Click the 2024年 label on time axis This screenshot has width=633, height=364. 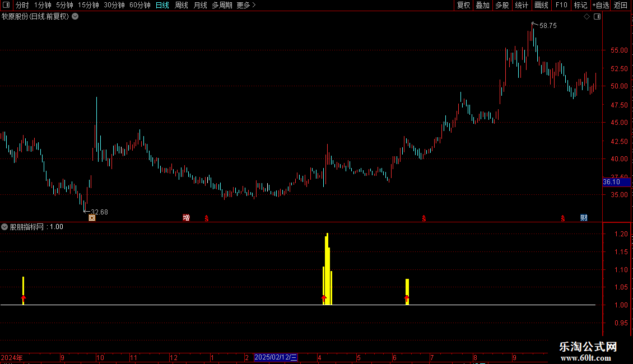point(12,357)
